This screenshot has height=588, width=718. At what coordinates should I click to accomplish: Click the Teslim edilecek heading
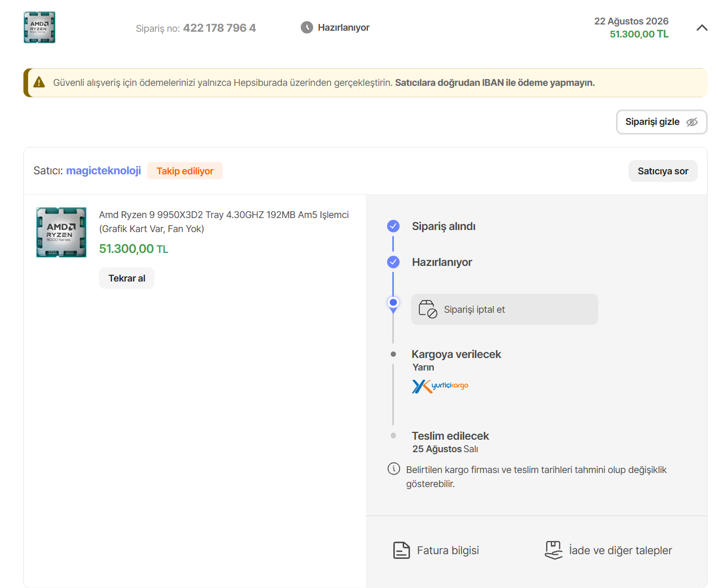[451, 436]
